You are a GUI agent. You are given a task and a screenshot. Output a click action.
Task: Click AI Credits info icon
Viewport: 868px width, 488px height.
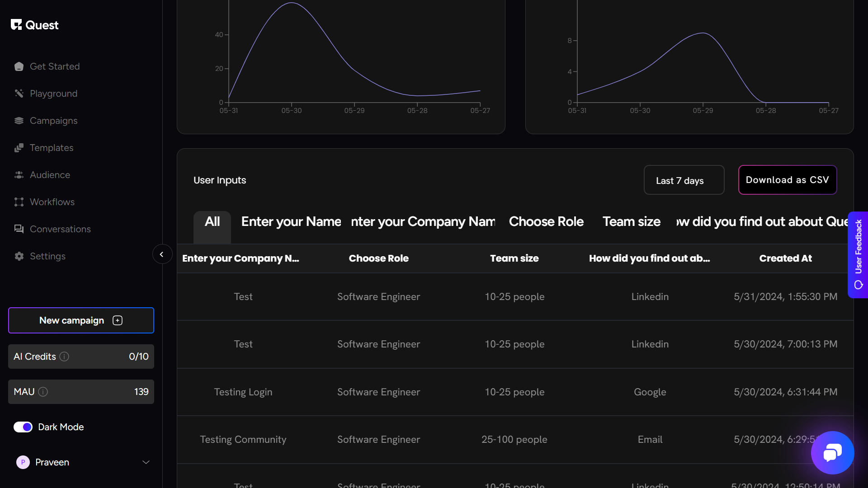click(x=65, y=357)
